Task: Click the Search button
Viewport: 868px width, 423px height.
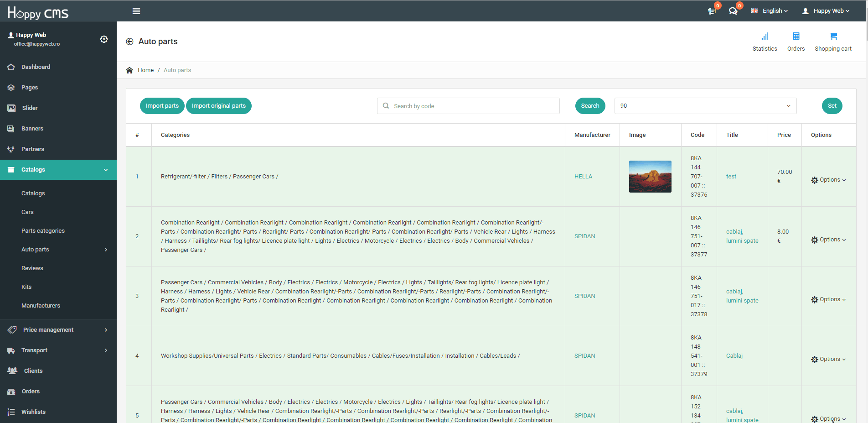Action: tap(590, 106)
